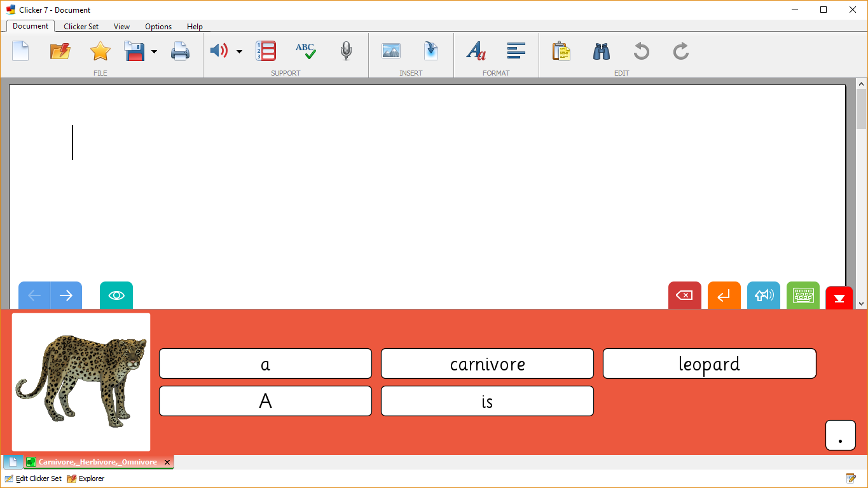Open the View tab
The height and width of the screenshot is (488, 868).
click(x=121, y=27)
